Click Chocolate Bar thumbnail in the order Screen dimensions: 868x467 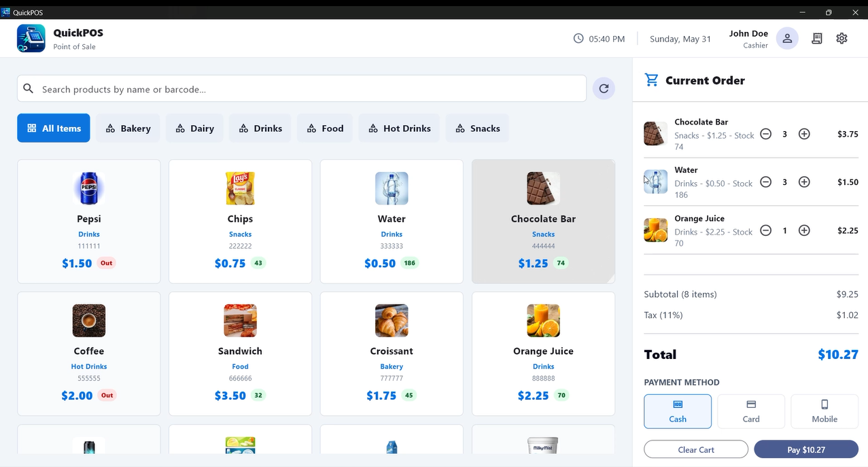pos(656,134)
